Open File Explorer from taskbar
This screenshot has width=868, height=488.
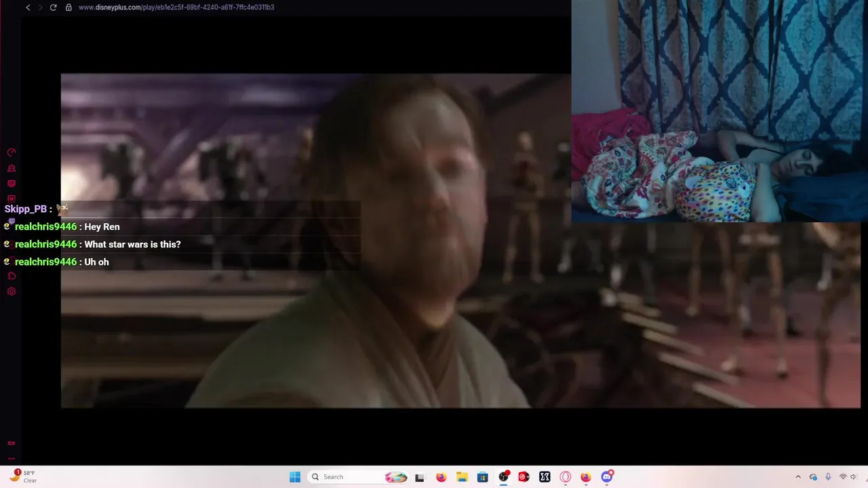[x=462, y=477]
